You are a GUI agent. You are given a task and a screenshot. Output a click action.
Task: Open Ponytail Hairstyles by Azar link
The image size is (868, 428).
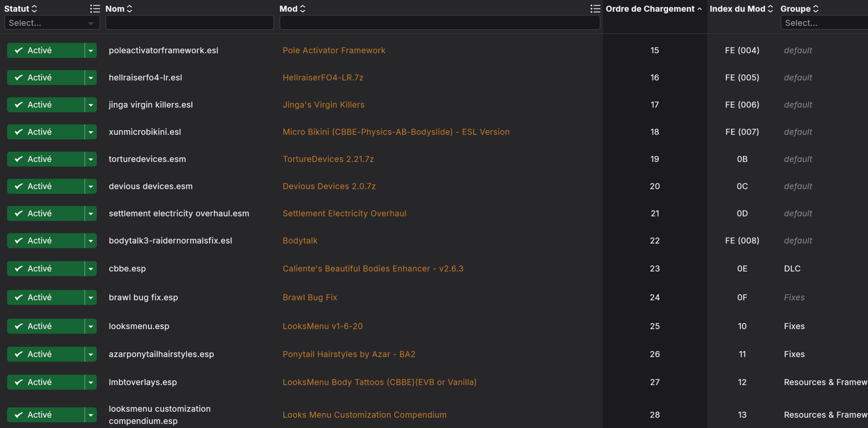point(349,354)
